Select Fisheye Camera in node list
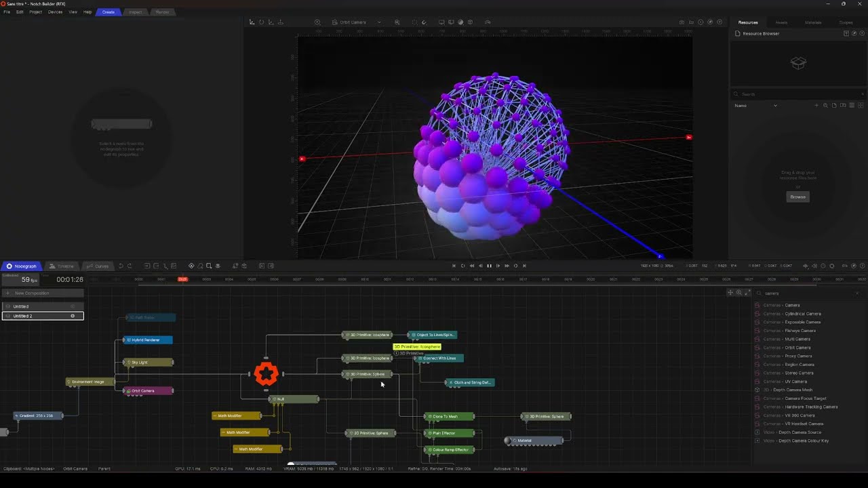 point(789,331)
